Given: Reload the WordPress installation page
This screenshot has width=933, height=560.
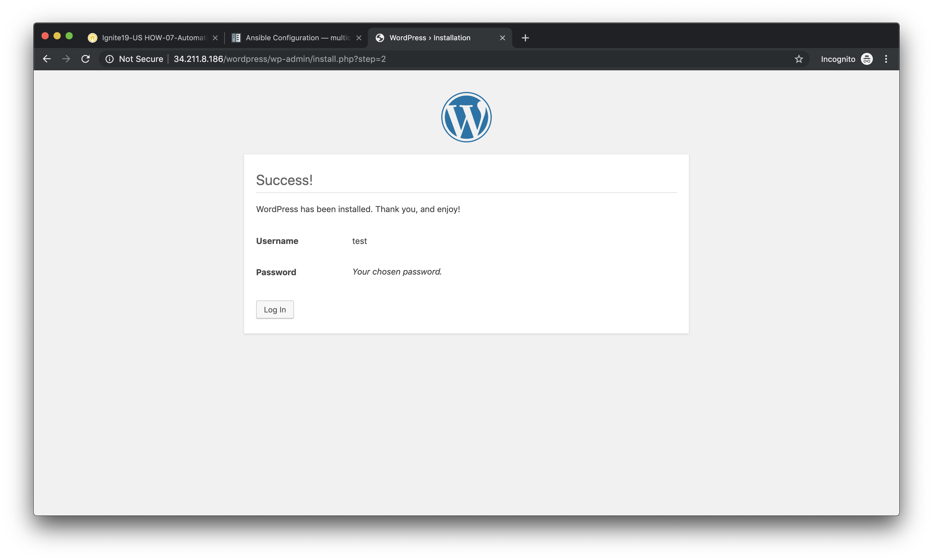Looking at the screenshot, I should tap(86, 59).
